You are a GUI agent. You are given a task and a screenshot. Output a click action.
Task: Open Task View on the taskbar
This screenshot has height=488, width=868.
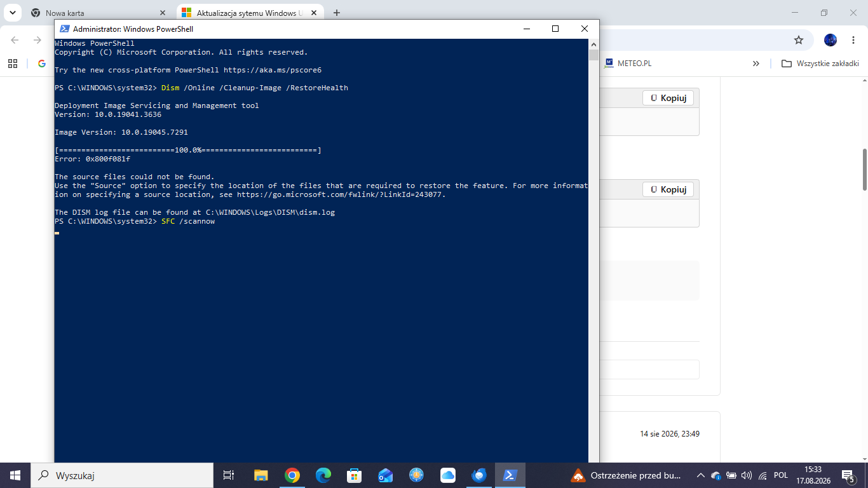pyautogui.click(x=229, y=475)
